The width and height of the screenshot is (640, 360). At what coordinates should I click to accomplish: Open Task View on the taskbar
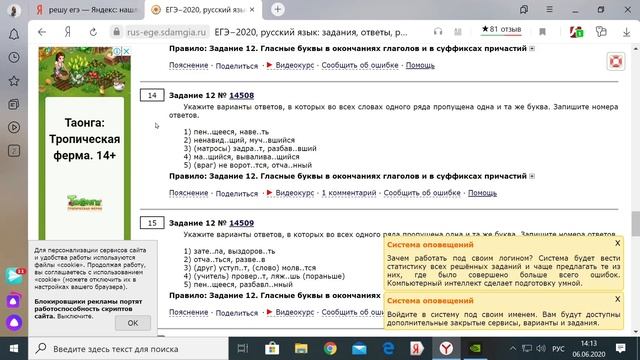[x=243, y=349]
